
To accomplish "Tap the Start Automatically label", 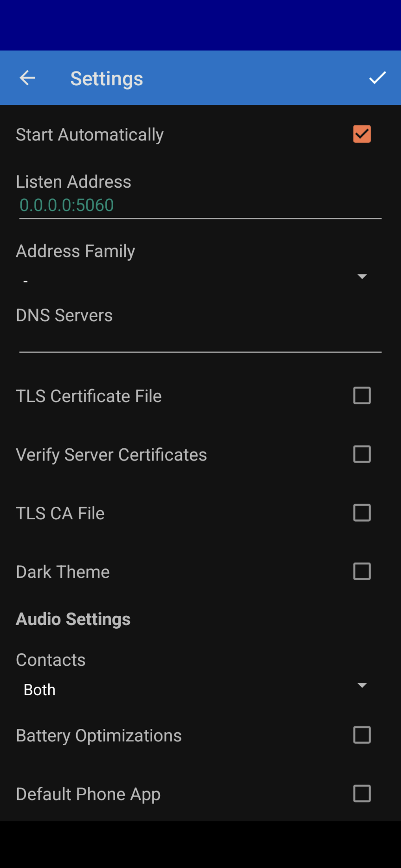I will (x=90, y=135).
